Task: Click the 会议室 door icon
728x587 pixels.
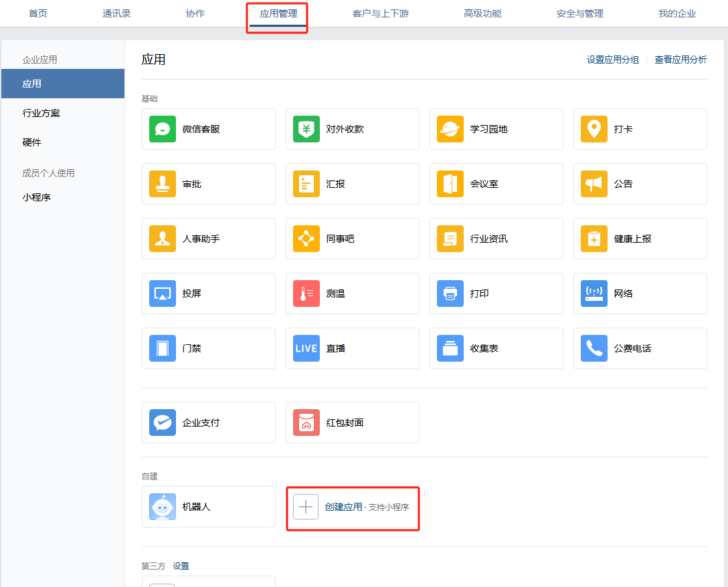Action: coord(450,184)
